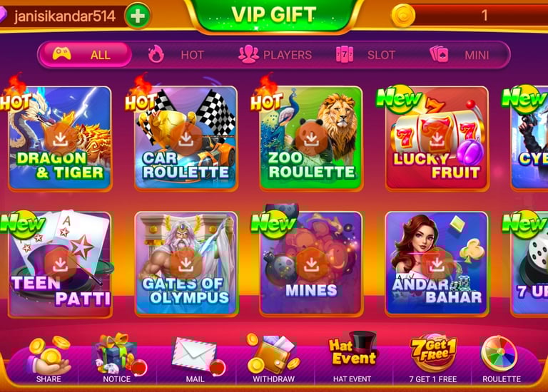Image resolution: width=548 pixels, height=392 pixels.
Task: Open the VIP GIFT banner
Action: click(274, 16)
